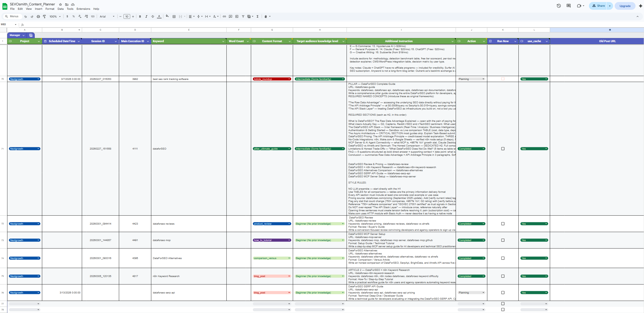Click the insert link icon
The image size is (644, 313).
click(x=224, y=16)
